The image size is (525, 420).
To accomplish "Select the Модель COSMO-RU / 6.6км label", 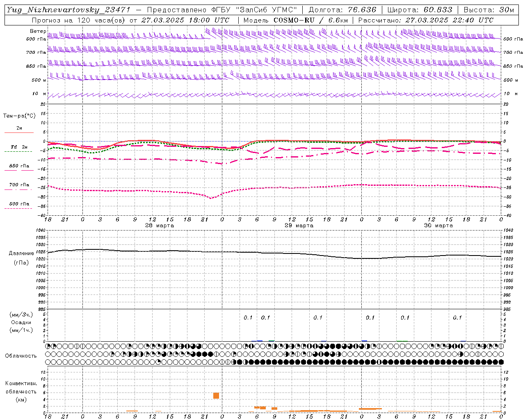I will point(296,20).
